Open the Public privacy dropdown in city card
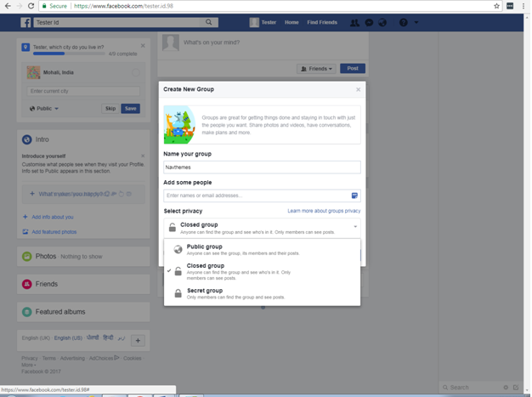This screenshot has height=397, width=532. point(44,109)
